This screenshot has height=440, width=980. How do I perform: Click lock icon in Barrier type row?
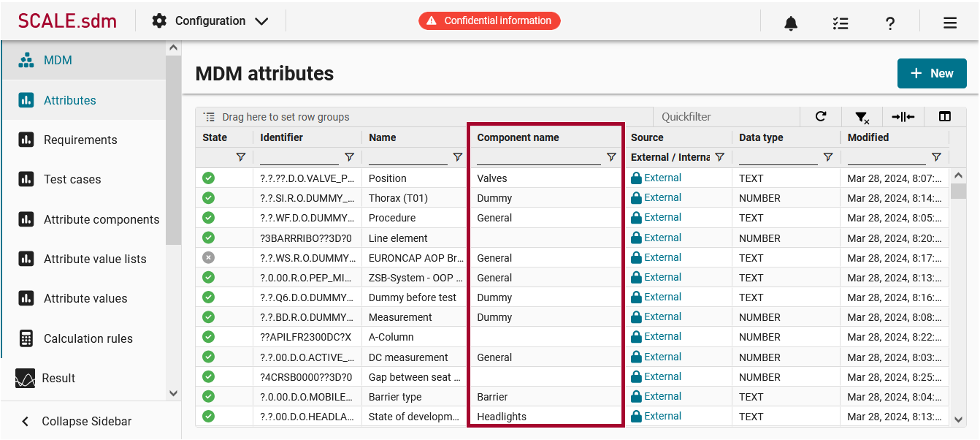coord(636,397)
